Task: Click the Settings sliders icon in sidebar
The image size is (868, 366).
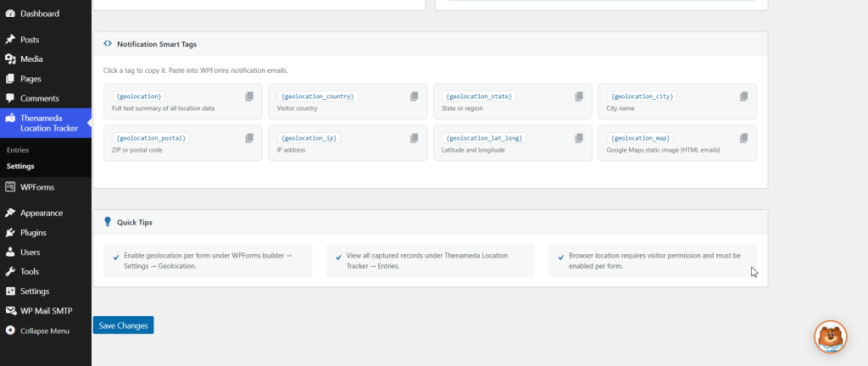Action: point(10,291)
